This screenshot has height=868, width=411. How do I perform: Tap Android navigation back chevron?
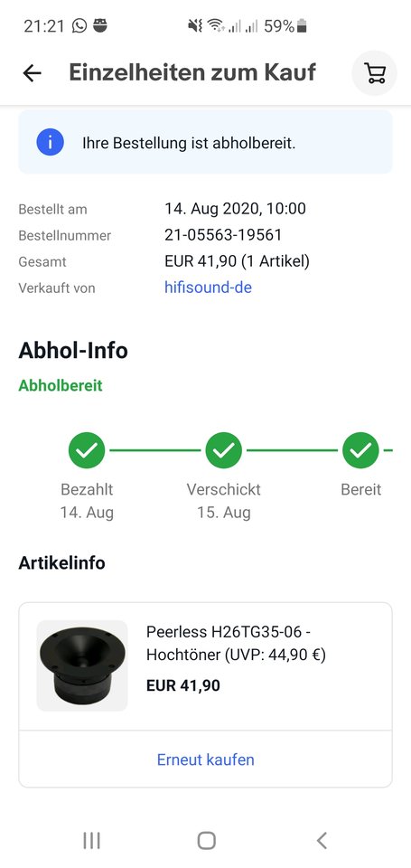coord(322,840)
